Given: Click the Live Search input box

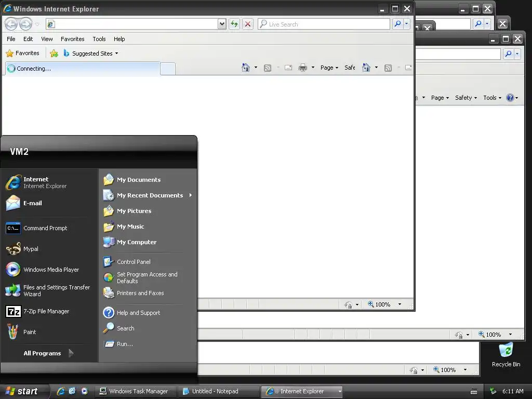Looking at the screenshot, I should coord(324,24).
